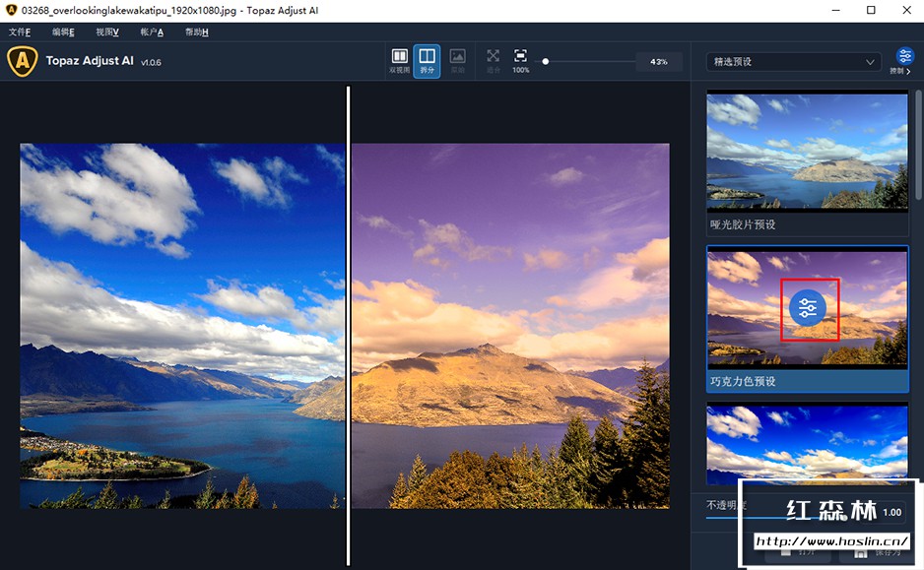Click the 哑光胶片预设 preset label
This screenshot has width=924, height=570.
click(743, 224)
